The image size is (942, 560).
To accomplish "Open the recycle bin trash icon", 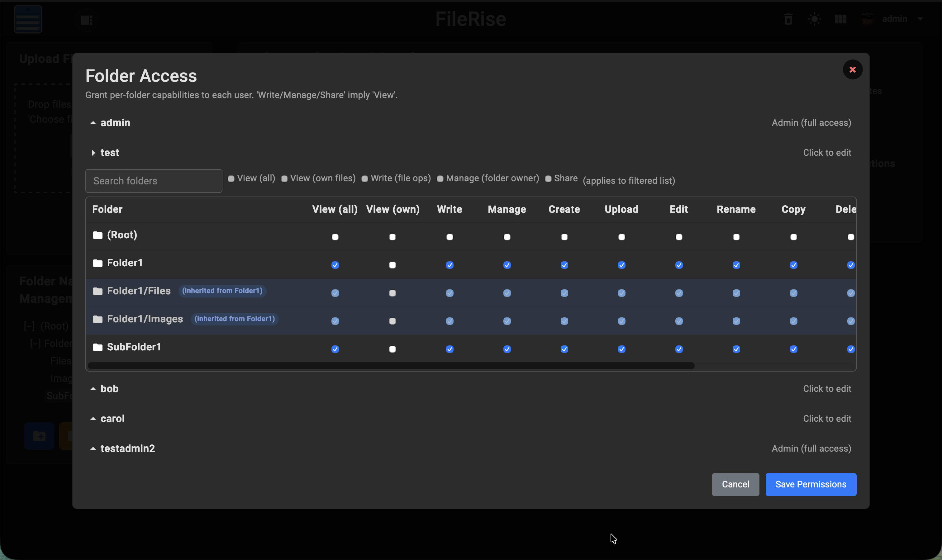I will [788, 19].
